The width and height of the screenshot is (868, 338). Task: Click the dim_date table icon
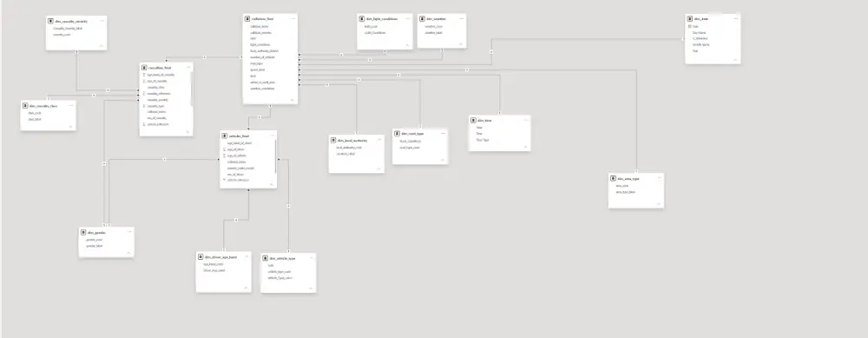tap(690, 19)
